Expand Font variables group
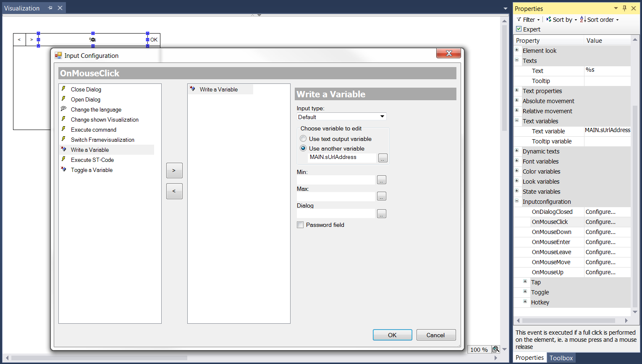The height and width of the screenshot is (364, 642). [x=517, y=161]
